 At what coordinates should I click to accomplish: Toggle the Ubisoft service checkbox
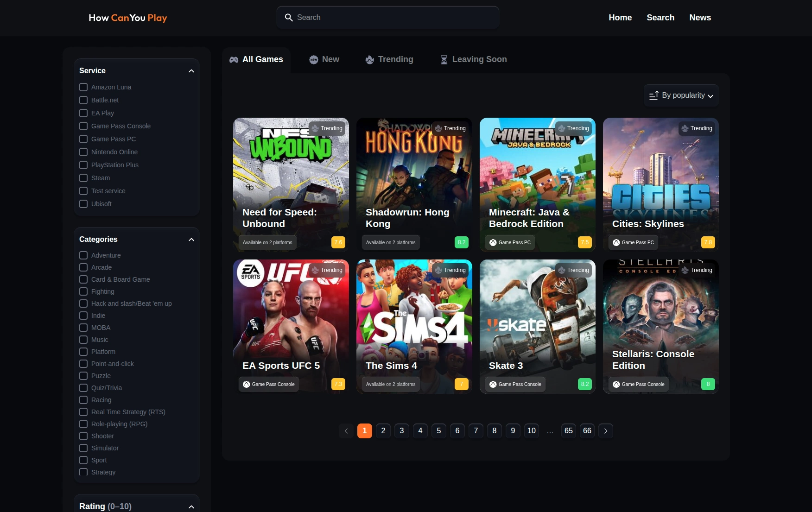coord(83,204)
